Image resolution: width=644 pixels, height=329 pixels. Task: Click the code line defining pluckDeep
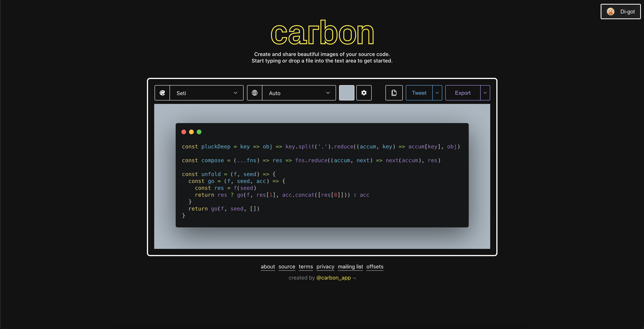[321, 146]
